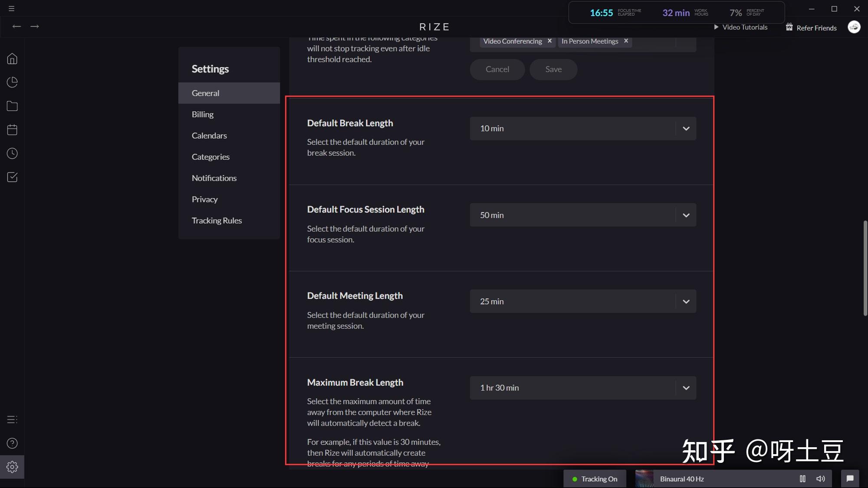Open the Projects folder sidebar icon
Image resolution: width=868 pixels, height=488 pixels.
pos(12,106)
